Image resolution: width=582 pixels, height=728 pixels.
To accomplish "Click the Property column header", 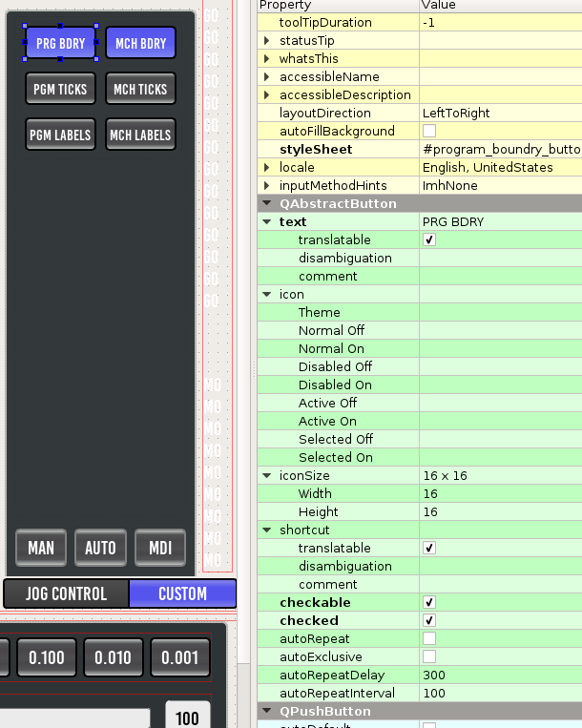I will pyautogui.click(x=339, y=6).
